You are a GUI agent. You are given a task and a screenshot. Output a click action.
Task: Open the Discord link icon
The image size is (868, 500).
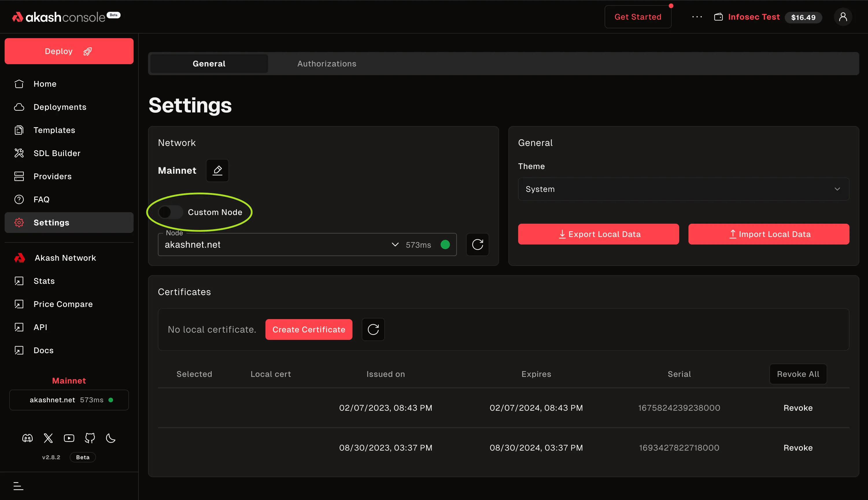(27, 438)
